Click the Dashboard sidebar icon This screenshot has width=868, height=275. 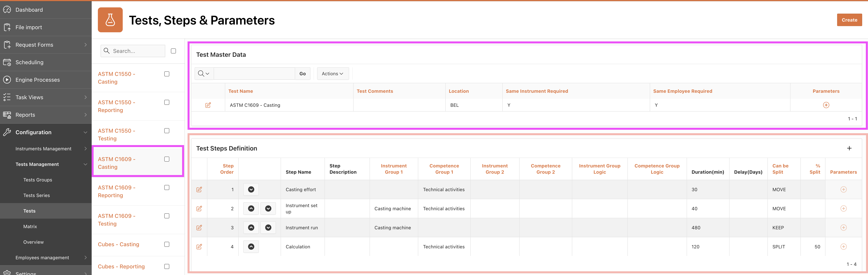[7, 10]
